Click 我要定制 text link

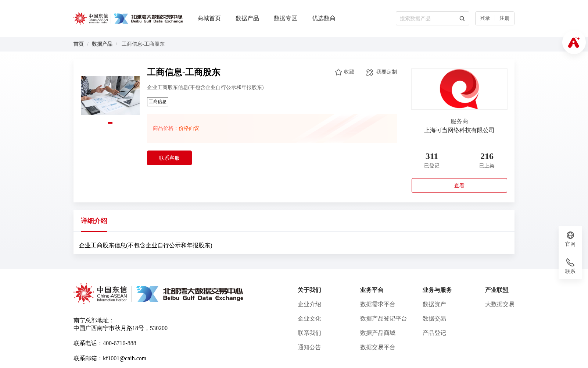pos(387,72)
